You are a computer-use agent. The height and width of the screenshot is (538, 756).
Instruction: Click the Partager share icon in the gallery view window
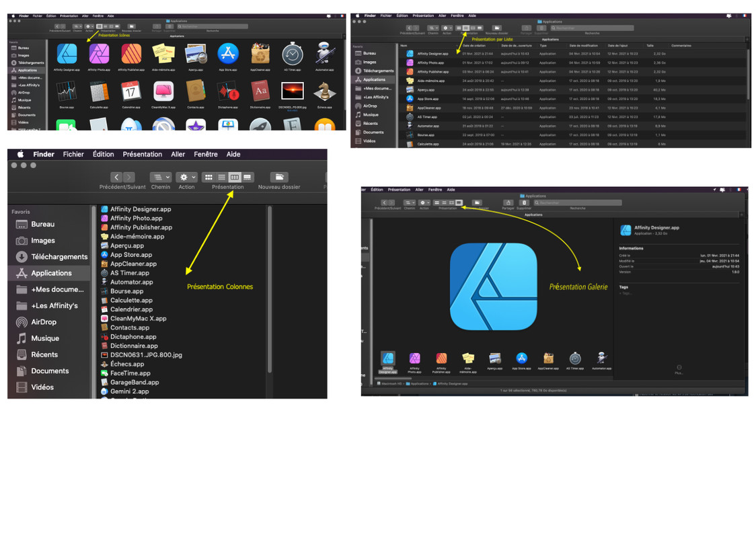pos(508,203)
